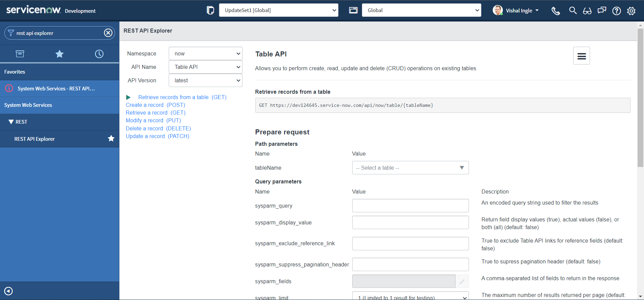The image size is (644, 300).
Task: Open the API Name dropdown
Action: pyautogui.click(x=206, y=67)
